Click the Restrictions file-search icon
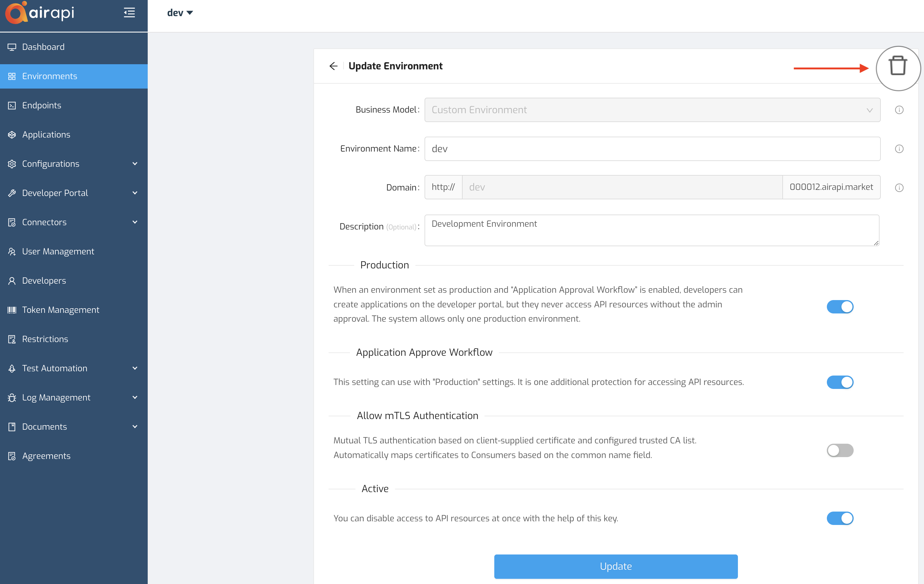This screenshot has height=584, width=924. (12, 339)
